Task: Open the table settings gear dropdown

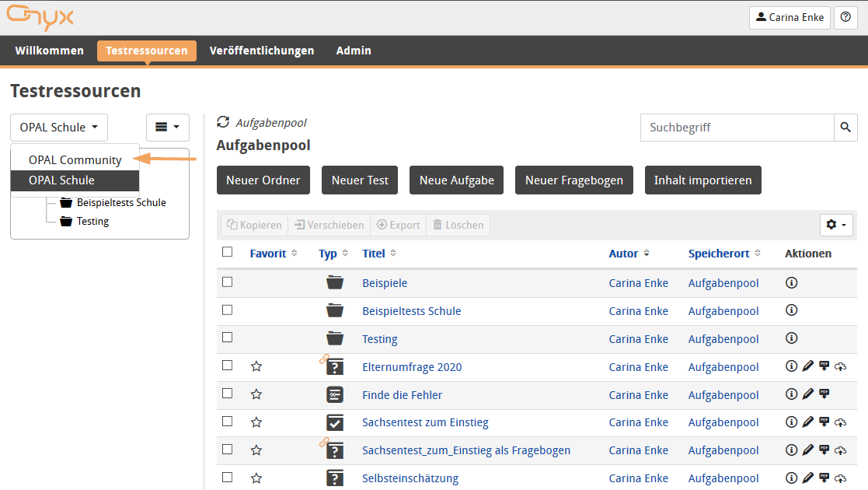Action: pyautogui.click(x=836, y=225)
